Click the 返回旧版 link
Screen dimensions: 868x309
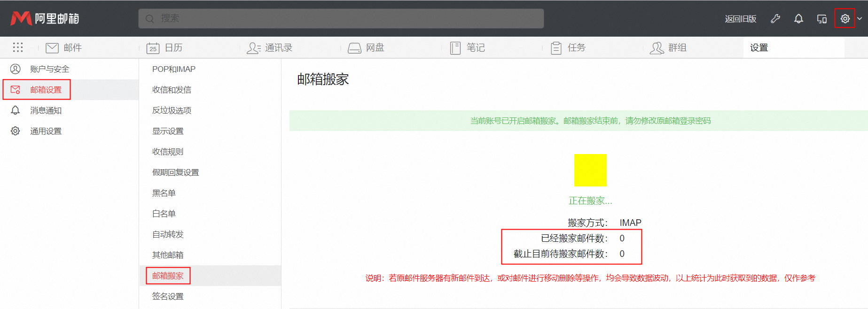[x=740, y=19]
